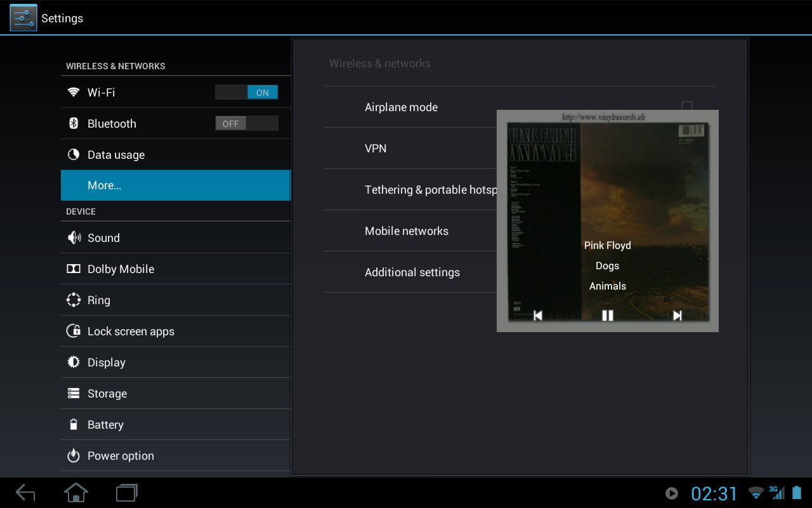Check the Airplane mode checkbox
Image resolution: width=812 pixels, height=508 pixels.
tap(687, 107)
